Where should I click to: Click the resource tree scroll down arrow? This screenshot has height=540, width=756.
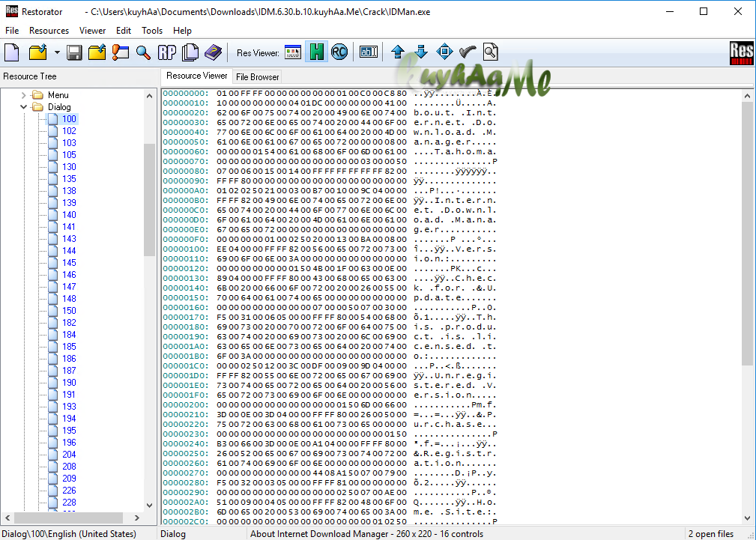149,506
